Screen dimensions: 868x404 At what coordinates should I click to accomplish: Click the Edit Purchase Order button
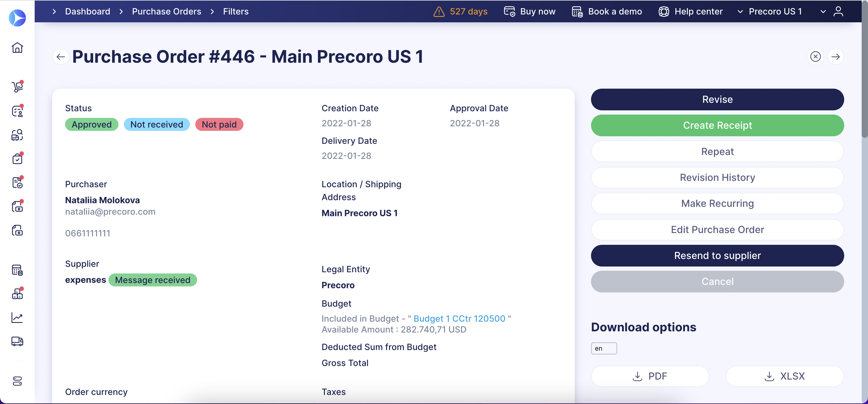[717, 230]
